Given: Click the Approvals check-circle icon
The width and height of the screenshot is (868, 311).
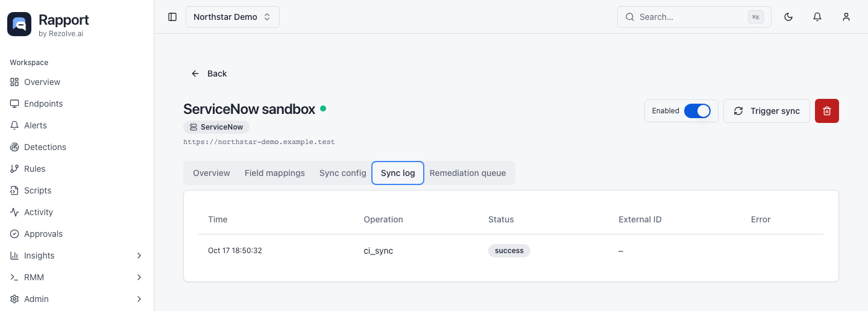Looking at the screenshot, I should (x=14, y=234).
